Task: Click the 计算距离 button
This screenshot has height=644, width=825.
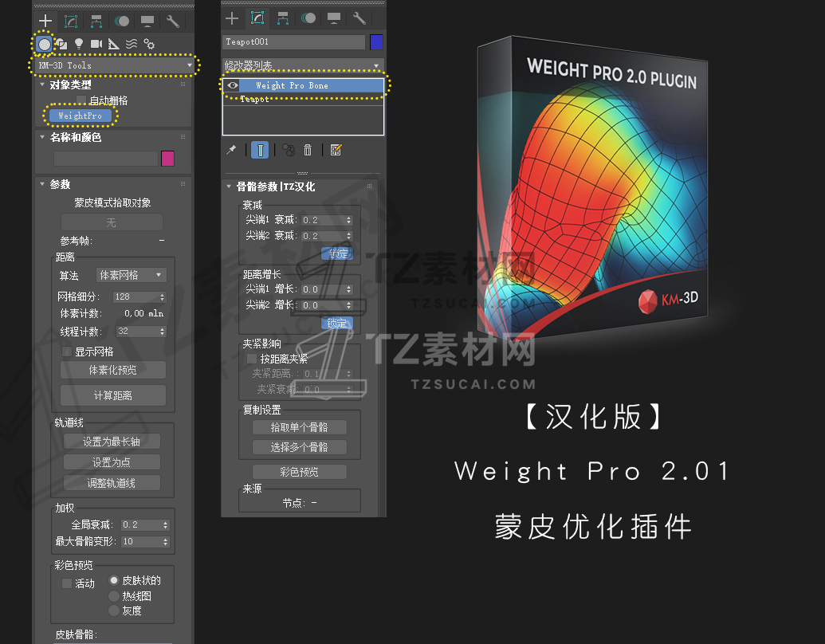Action: 112,395
